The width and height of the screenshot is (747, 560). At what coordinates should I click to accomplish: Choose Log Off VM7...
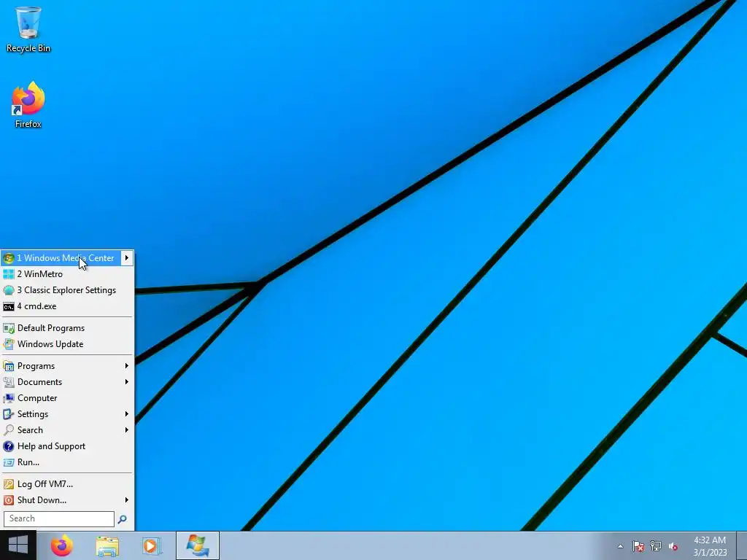click(67, 484)
